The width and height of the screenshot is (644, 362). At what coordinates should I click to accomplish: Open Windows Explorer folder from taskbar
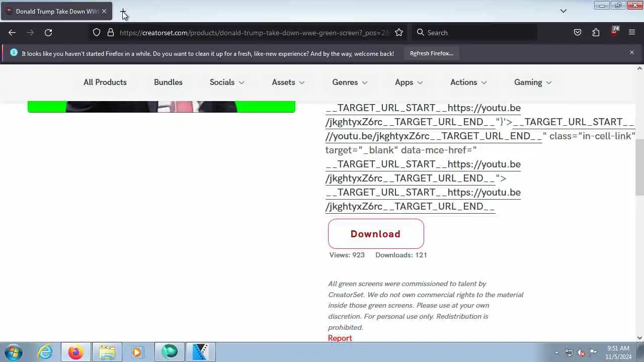click(107, 352)
